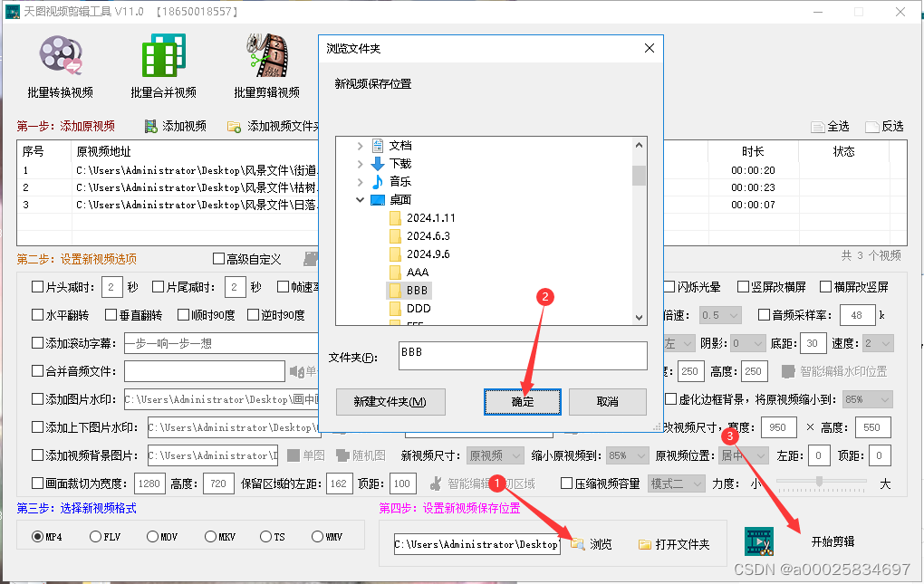Open the batch convert video tool icon
This screenshot has width=924, height=584.
60,56
